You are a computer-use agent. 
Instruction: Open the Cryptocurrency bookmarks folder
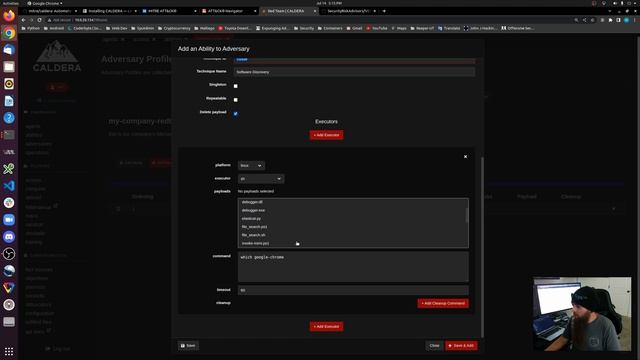[x=174, y=29]
